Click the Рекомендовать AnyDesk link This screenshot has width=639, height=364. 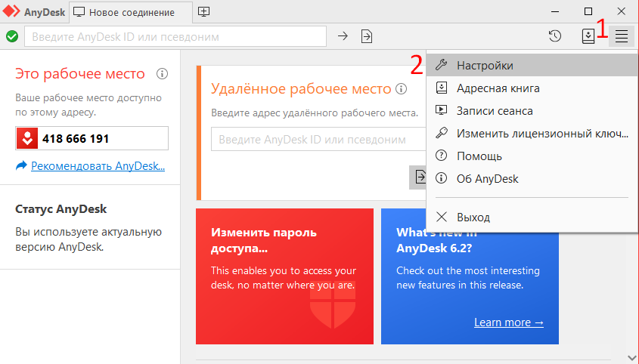(x=98, y=165)
